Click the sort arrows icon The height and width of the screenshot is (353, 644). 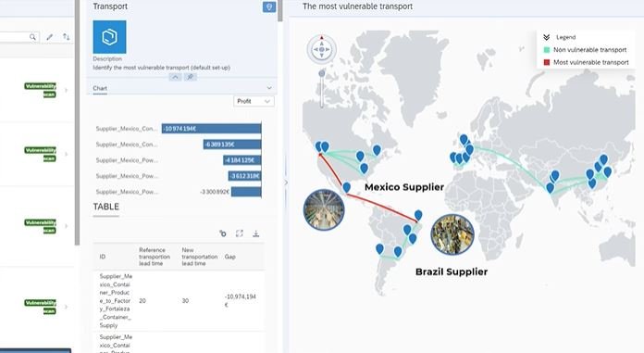[x=66, y=37]
